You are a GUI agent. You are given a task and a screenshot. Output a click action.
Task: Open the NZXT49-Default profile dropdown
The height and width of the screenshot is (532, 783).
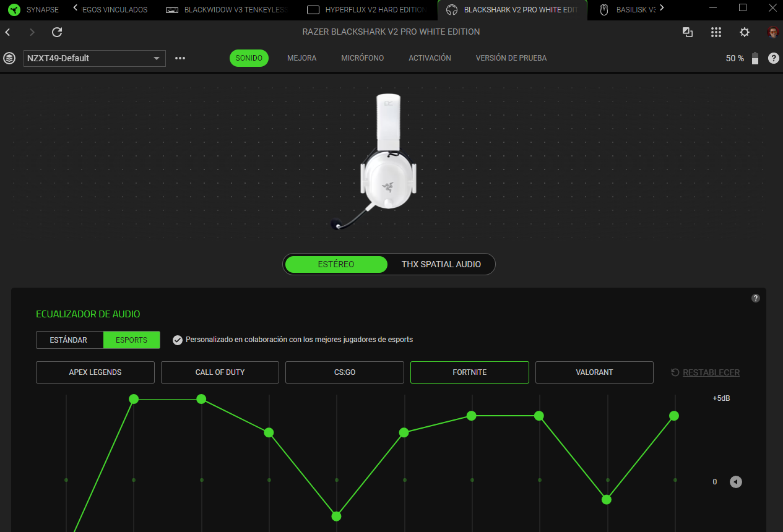pos(94,58)
